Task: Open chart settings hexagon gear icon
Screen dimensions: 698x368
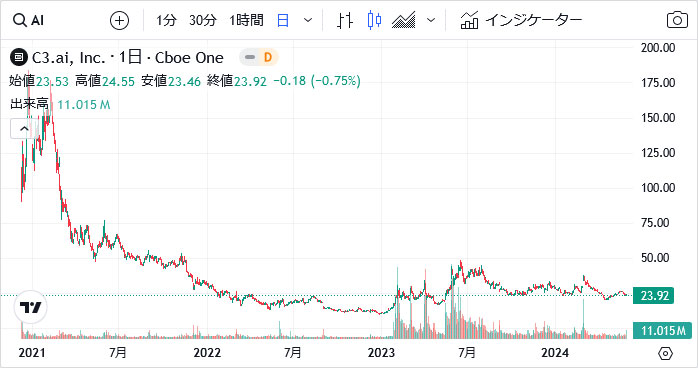Action: coord(665,353)
